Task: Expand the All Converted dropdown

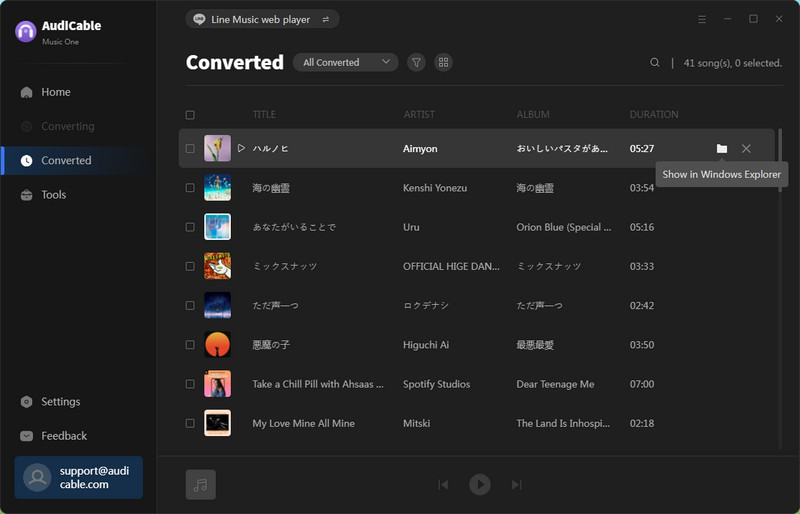Action: [x=345, y=62]
